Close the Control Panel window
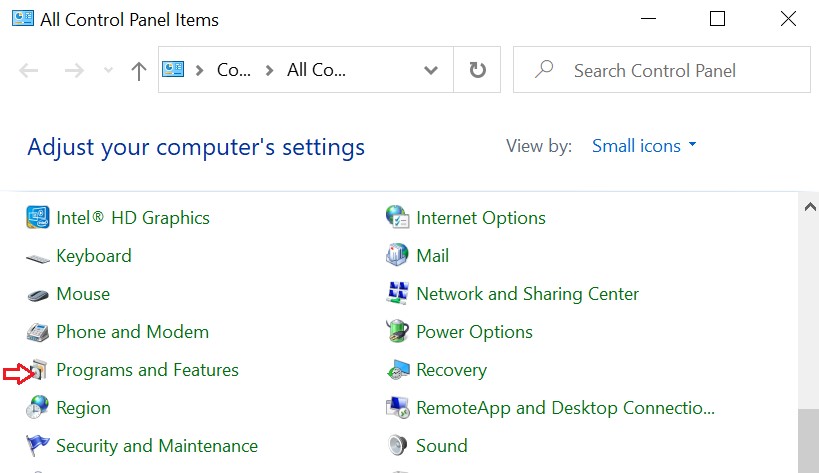This screenshot has height=473, width=819. [x=788, y=19]
